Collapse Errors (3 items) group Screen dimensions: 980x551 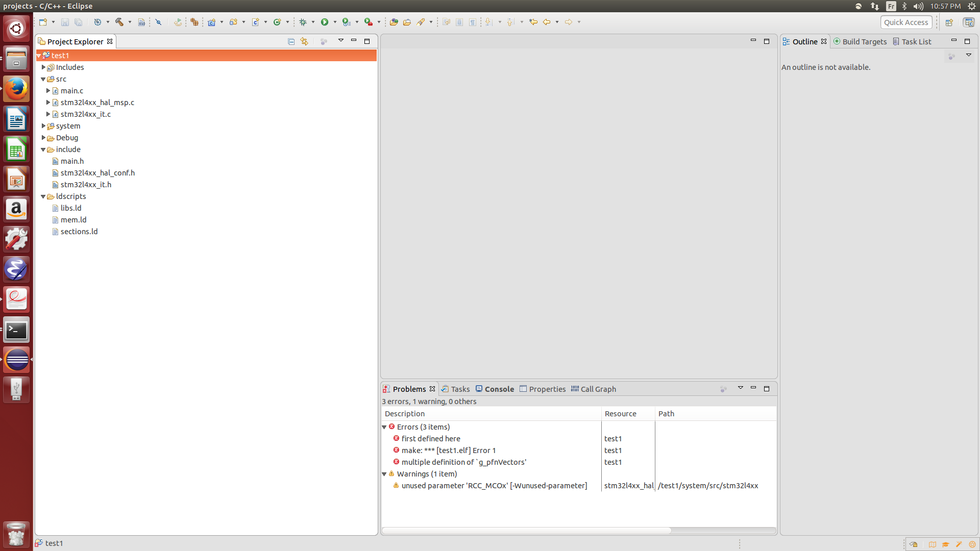(384, 427)
